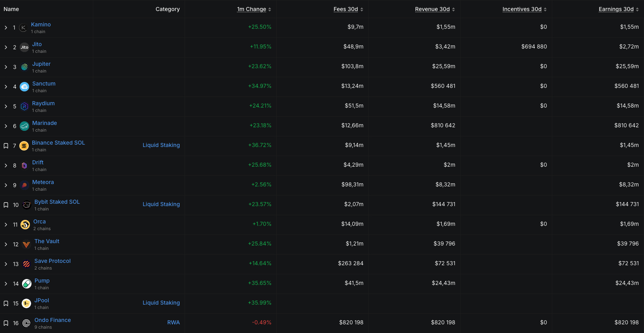Open the Bybit Staked SOL link
644x333 pixels.
57,202
